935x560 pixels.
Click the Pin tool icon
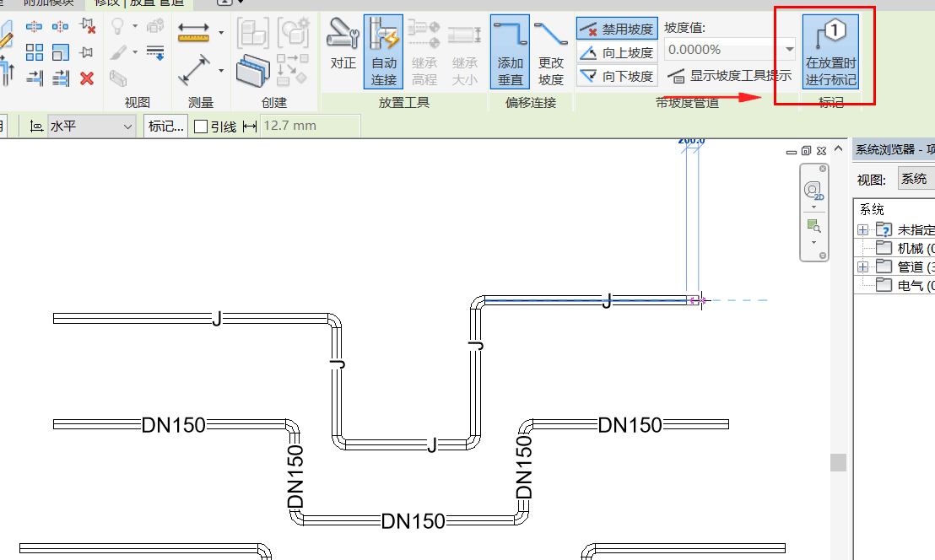[x=87, y=52]
